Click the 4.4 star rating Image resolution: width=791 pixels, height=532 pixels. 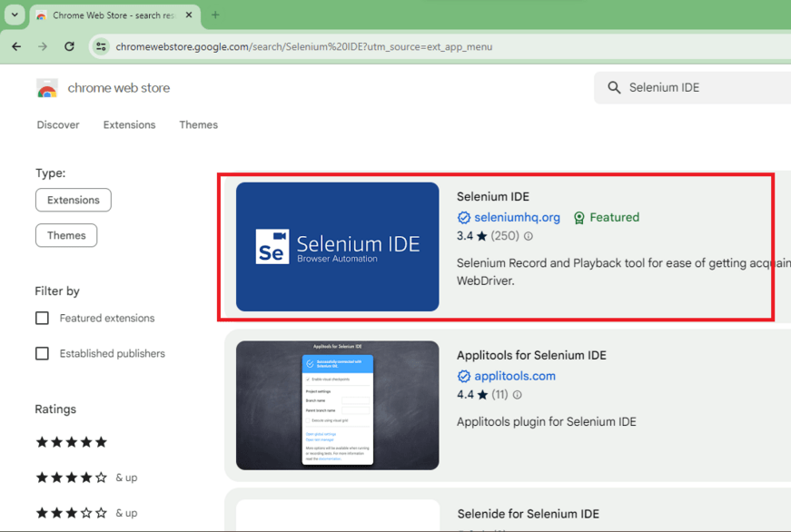(472, 395)
